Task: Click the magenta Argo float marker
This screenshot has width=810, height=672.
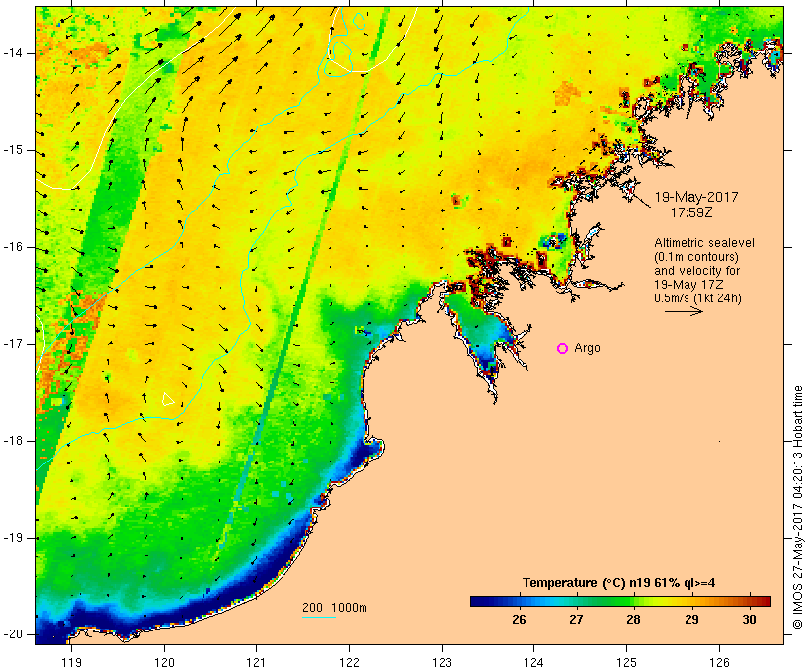Action: [563, 349]
